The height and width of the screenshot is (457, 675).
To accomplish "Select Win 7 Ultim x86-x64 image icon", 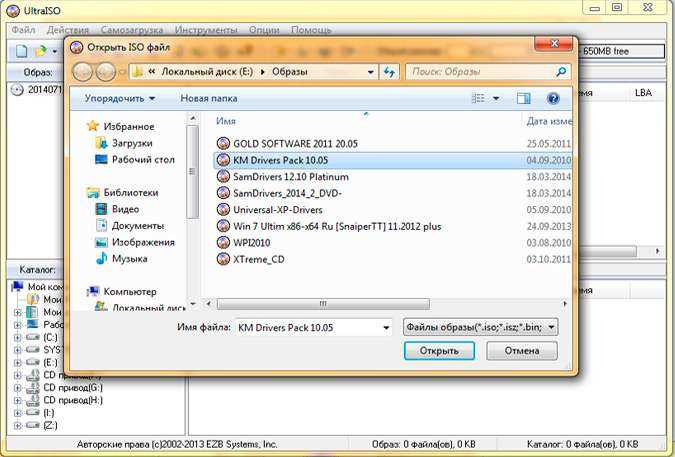I will click(223, 226).
